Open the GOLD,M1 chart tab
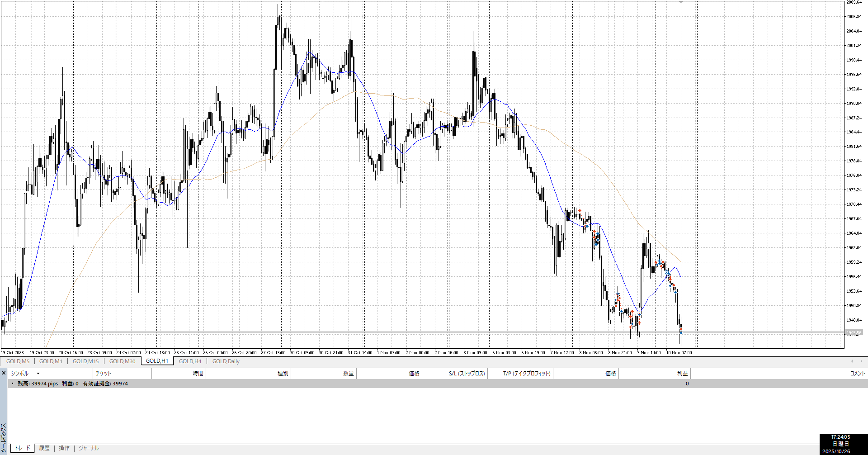The width and height of the screenshot is (868, 455). [51, 361]
